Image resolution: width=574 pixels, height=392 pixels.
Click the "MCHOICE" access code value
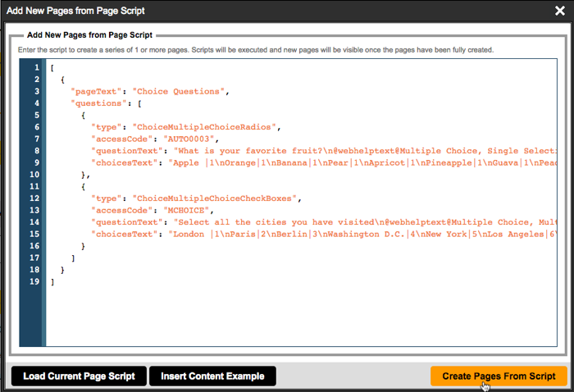(188, 210)
